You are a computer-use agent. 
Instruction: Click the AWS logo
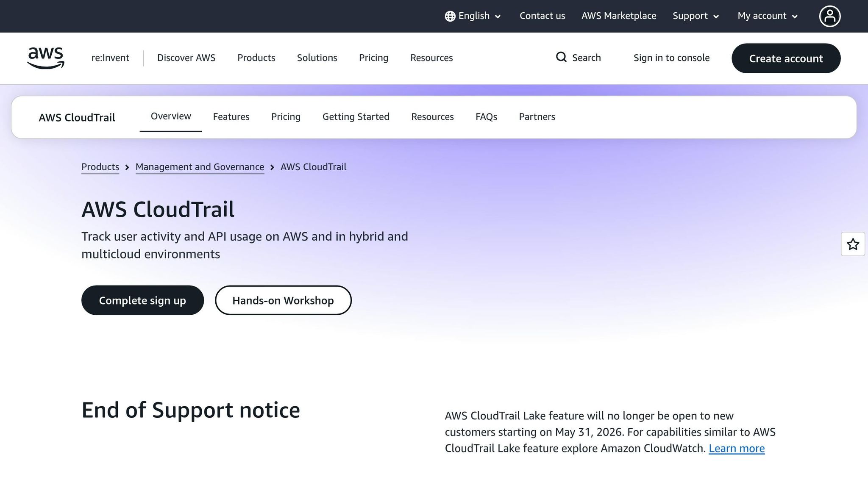coord(46,58)
